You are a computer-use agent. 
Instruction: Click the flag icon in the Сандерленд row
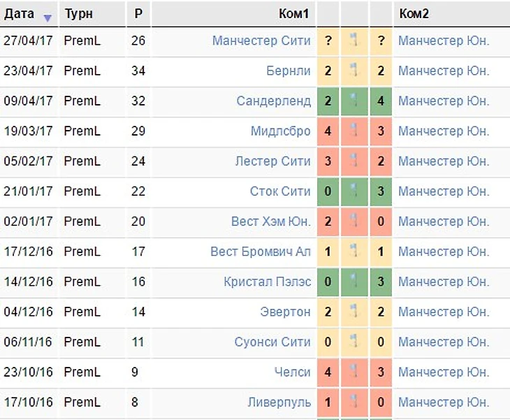click(x=354, y=101)
